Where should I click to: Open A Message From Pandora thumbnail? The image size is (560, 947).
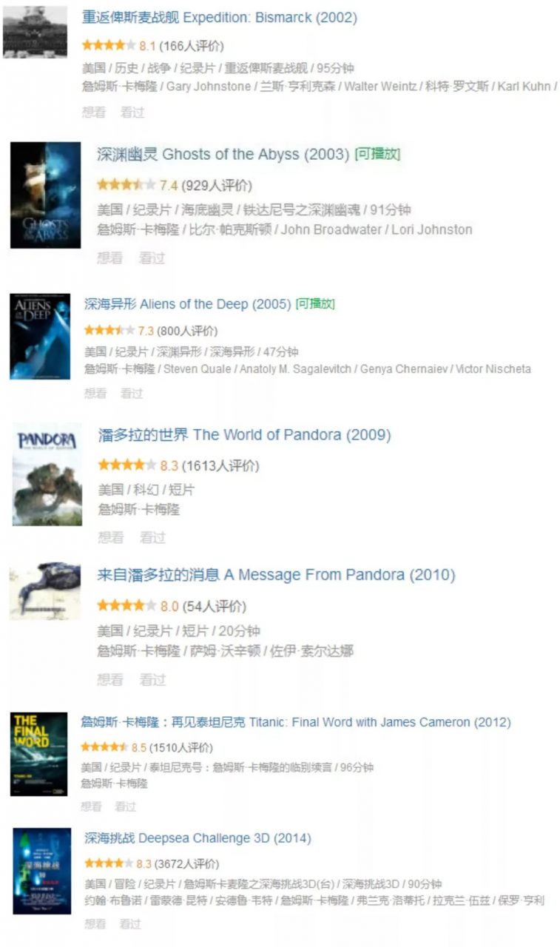pyautogui.click(x=45, y=592)
